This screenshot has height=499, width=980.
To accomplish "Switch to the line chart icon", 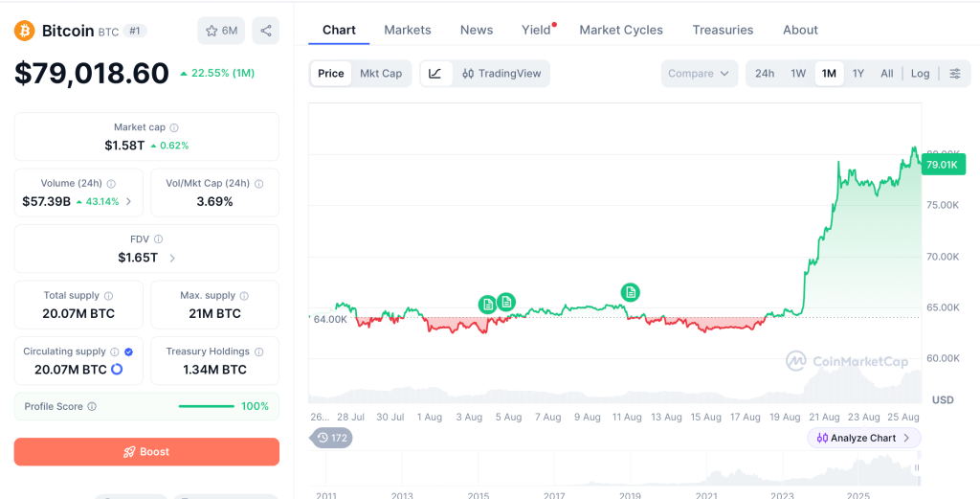I will pyautogui.click(x=435, y=73).
